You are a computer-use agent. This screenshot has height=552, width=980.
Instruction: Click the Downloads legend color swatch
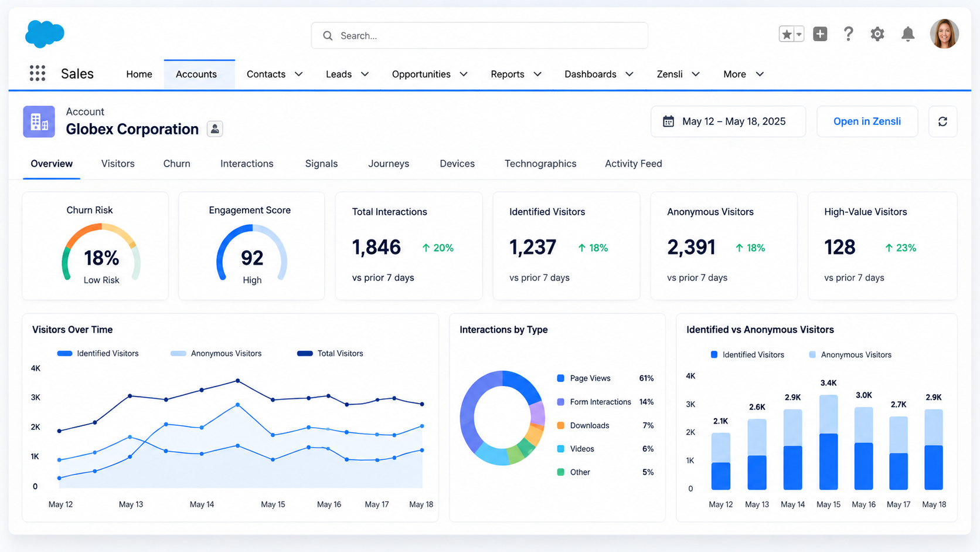560,425
